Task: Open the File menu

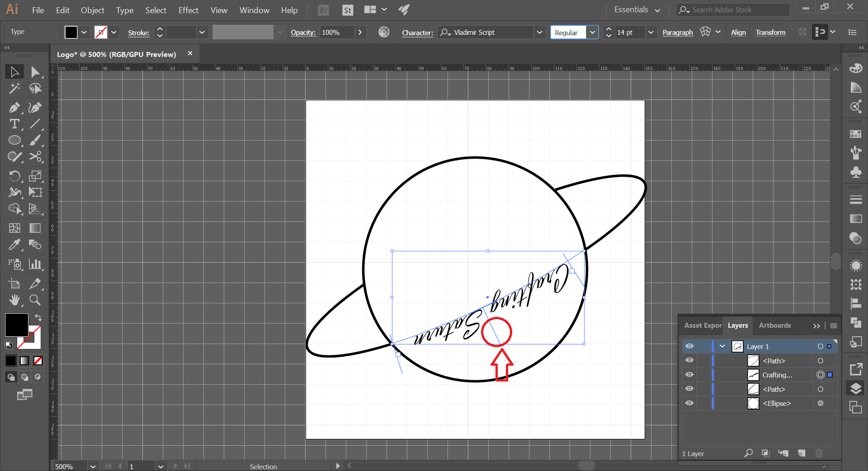Action: coord(38,10)
